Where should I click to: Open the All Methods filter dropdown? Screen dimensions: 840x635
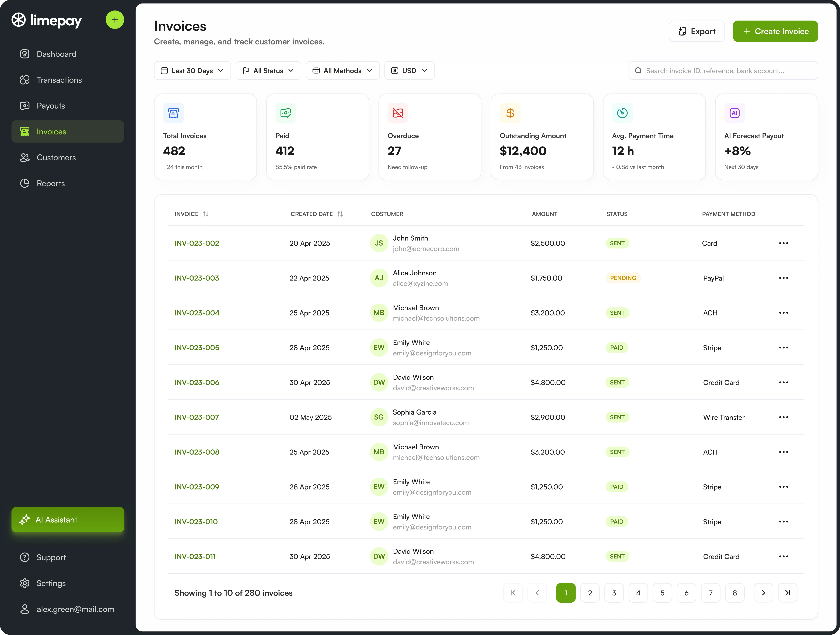click(x=342, y=71)
